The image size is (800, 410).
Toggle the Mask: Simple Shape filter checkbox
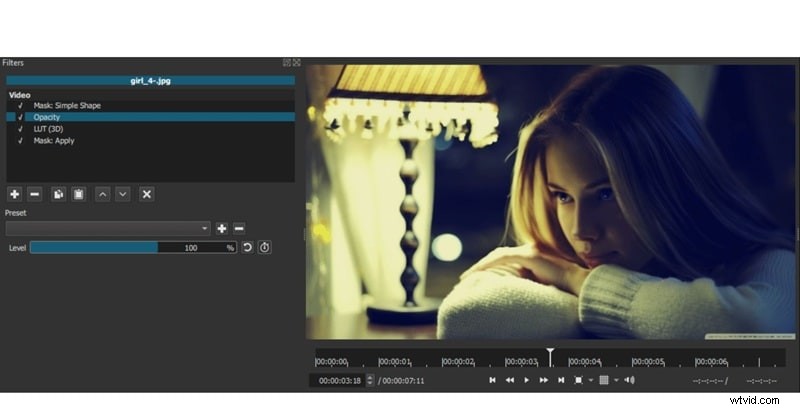[x=20, y=106]
